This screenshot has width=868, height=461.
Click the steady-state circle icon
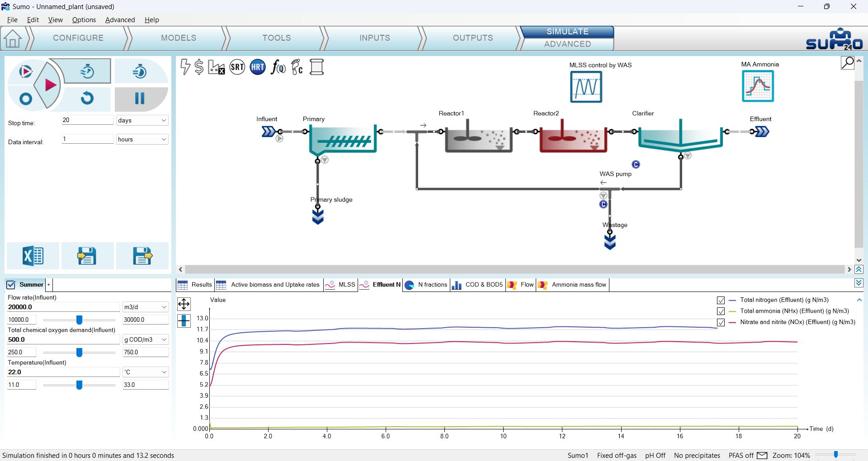click(x=26, y=99)
